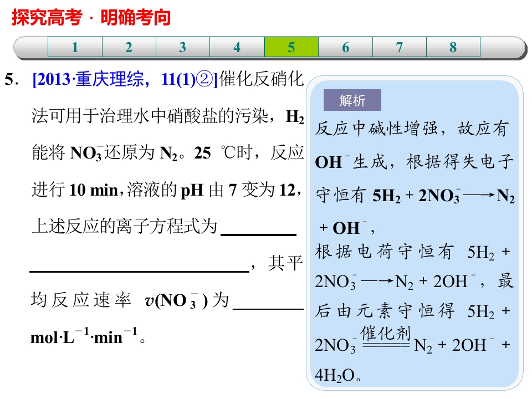Click the text 4H₂O at the end
This screenshot has height=399, width=532.
point(335,376)
